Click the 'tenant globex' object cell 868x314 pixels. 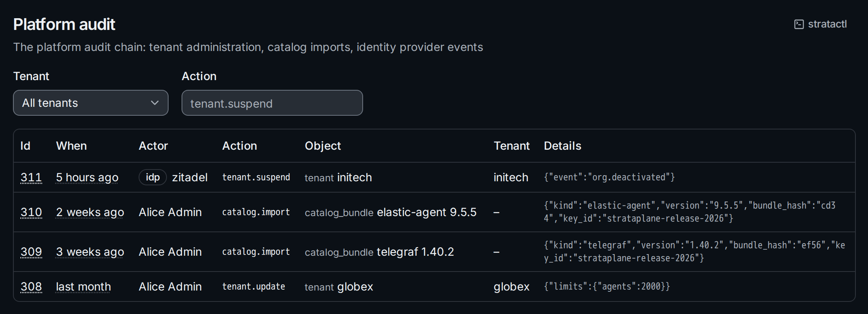[x=339, y=286]
